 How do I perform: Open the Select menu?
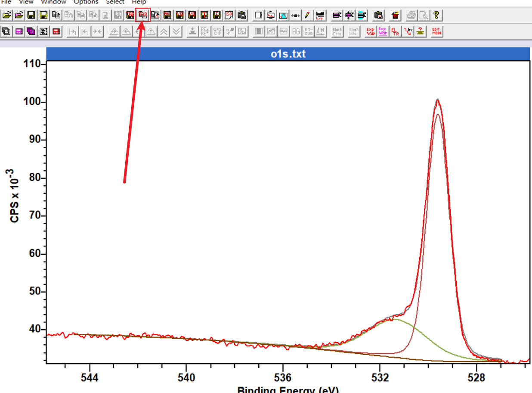tap(115, 2)
